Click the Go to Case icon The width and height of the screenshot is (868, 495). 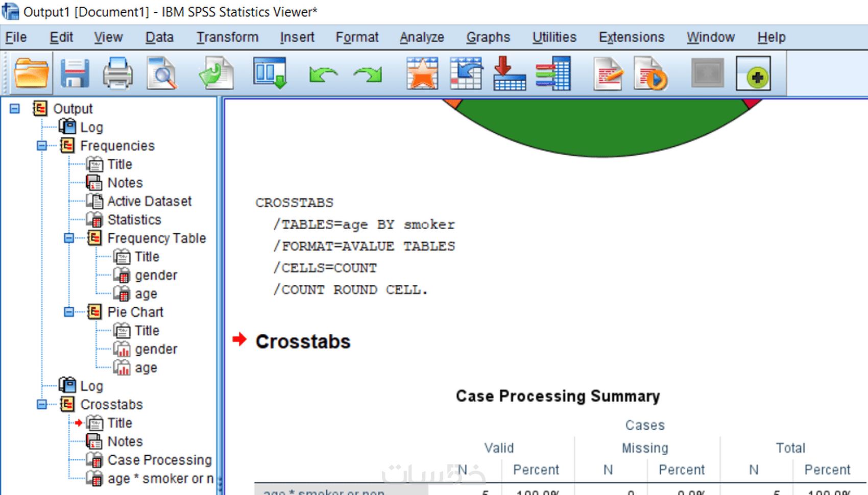466,74
